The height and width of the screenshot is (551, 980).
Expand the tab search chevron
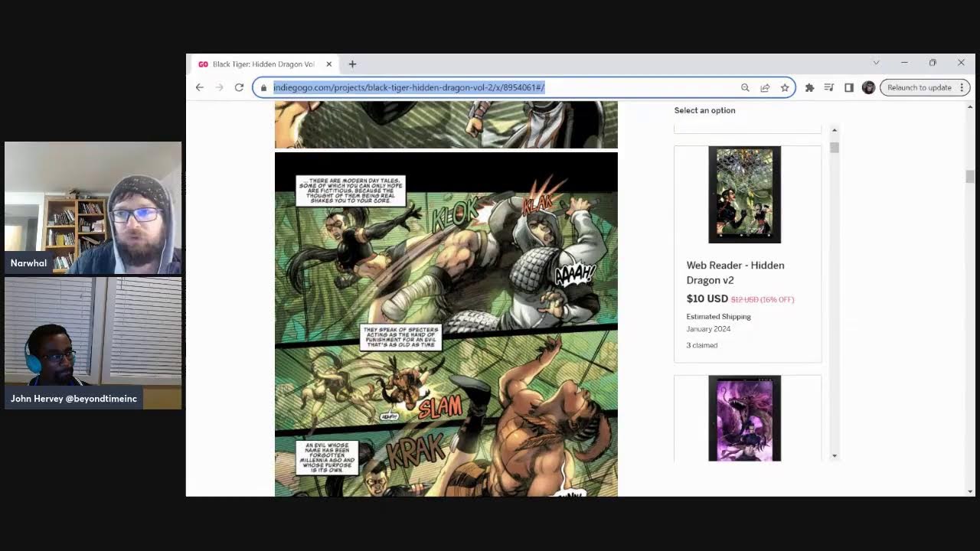point(876,63)
